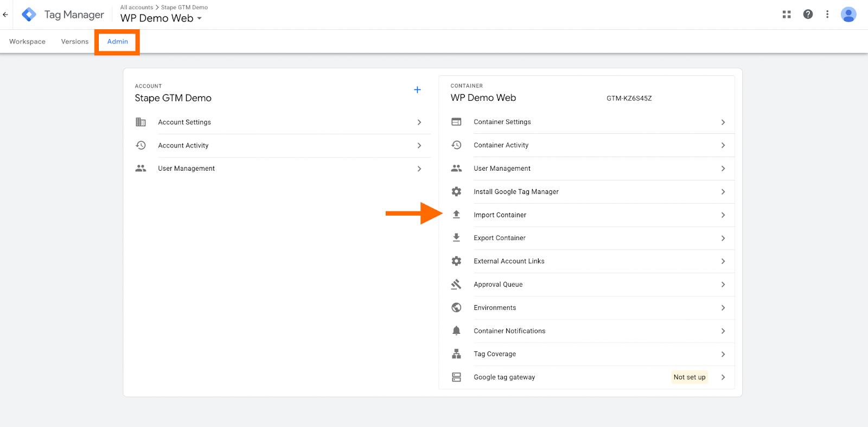Switch to the Workspace tab

[x=27, y=42]
